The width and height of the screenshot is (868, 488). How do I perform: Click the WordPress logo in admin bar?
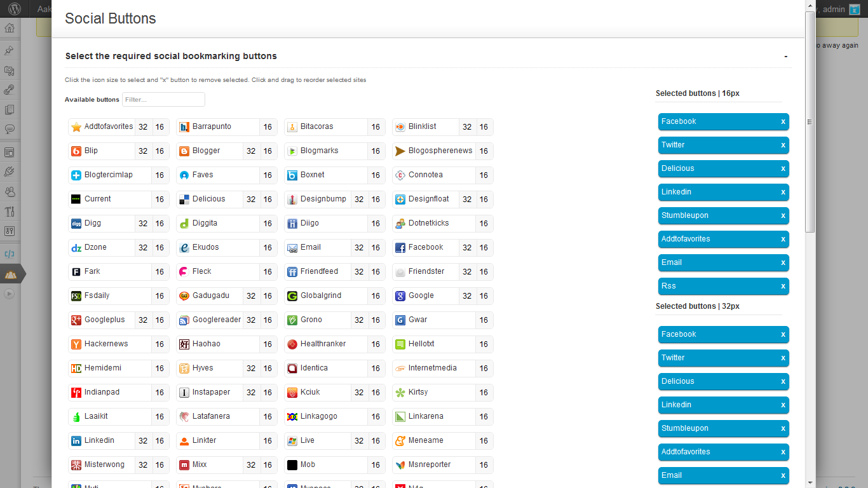[14, 9]
